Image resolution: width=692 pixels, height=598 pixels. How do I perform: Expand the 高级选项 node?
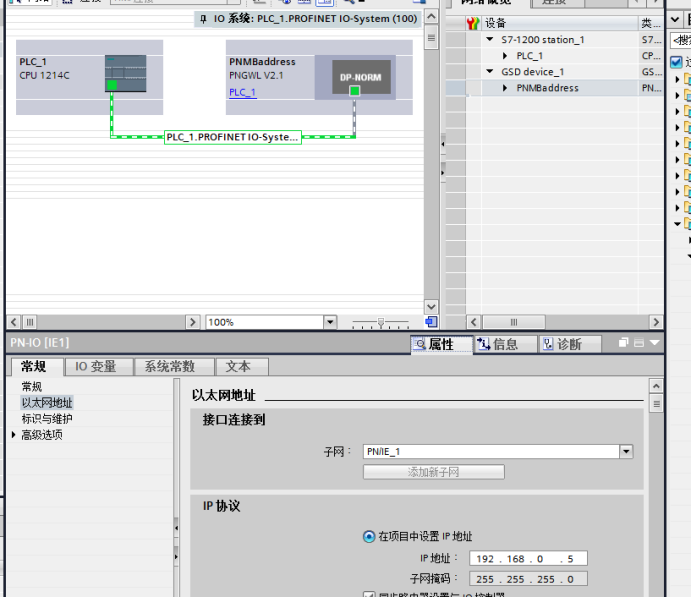pyautogui.click(x=14, y=435)
